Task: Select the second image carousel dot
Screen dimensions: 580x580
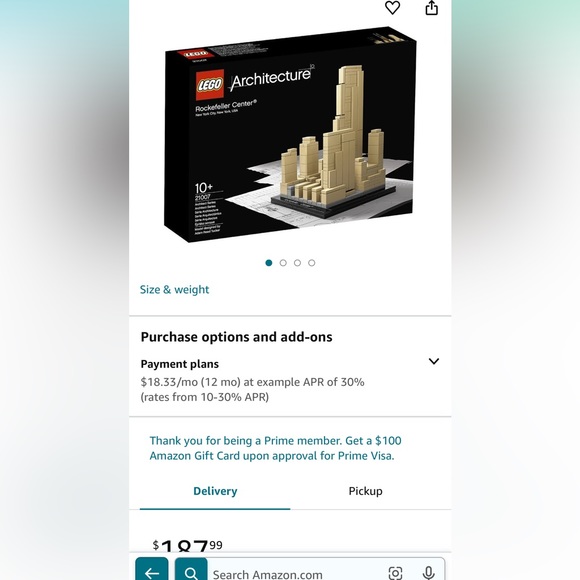Action: 283,263
